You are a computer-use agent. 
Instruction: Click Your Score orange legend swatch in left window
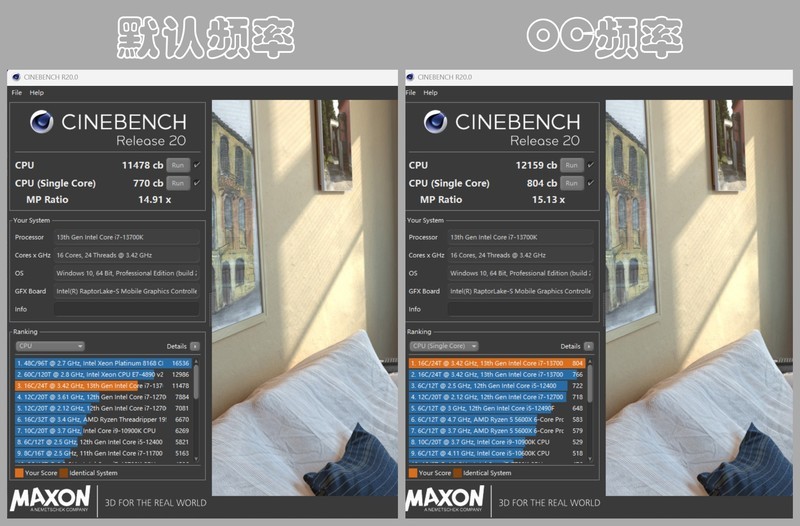click(x=19, y=473)
